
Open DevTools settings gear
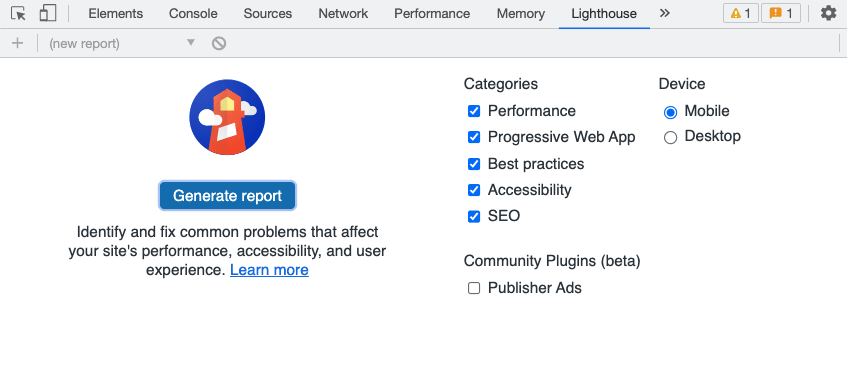(x=828, y=14)
